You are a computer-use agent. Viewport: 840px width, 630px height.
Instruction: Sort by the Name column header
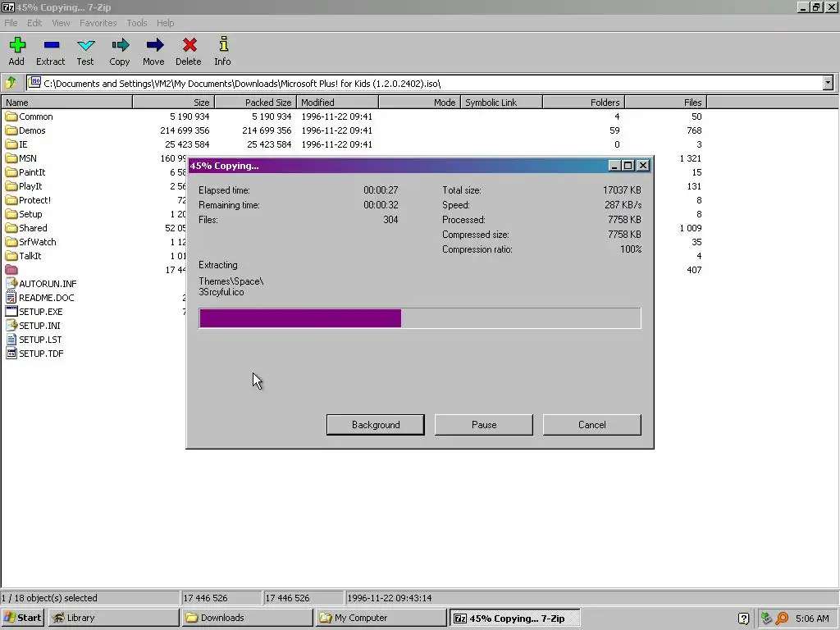tap(66, 103)
